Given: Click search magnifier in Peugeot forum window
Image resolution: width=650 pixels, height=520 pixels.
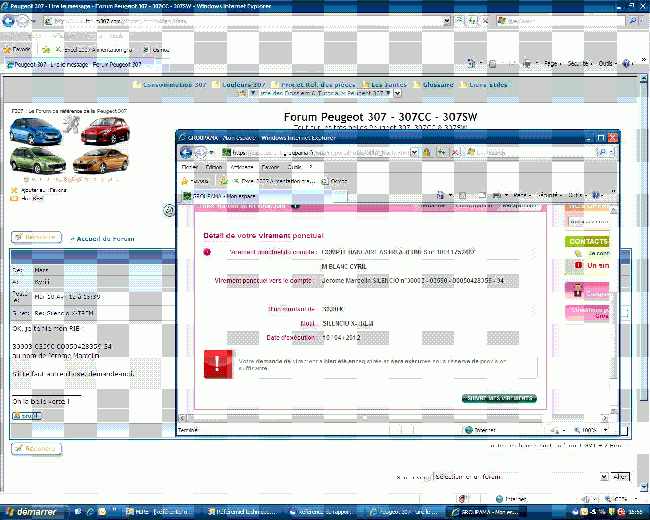Looking at the screenshot, I should [633, 20].
